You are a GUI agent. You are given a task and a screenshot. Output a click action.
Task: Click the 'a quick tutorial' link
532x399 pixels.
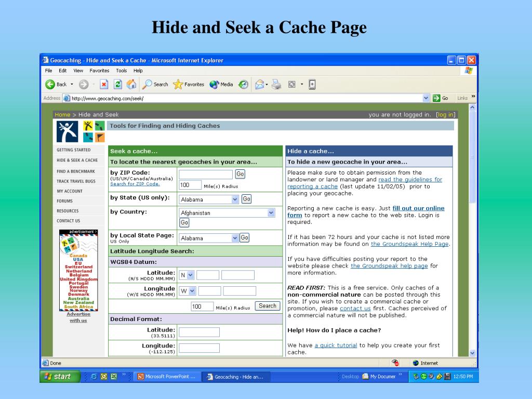coord(336,345)
